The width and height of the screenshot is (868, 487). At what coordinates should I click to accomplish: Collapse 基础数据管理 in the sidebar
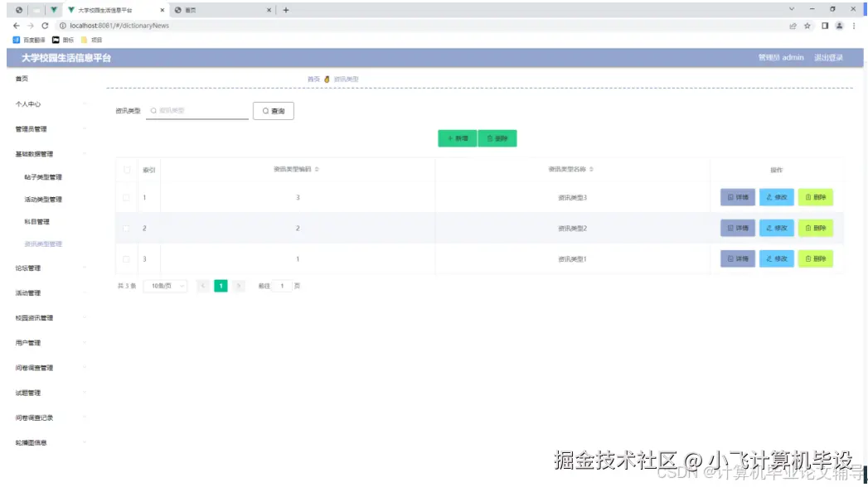[x=50, y=154]
